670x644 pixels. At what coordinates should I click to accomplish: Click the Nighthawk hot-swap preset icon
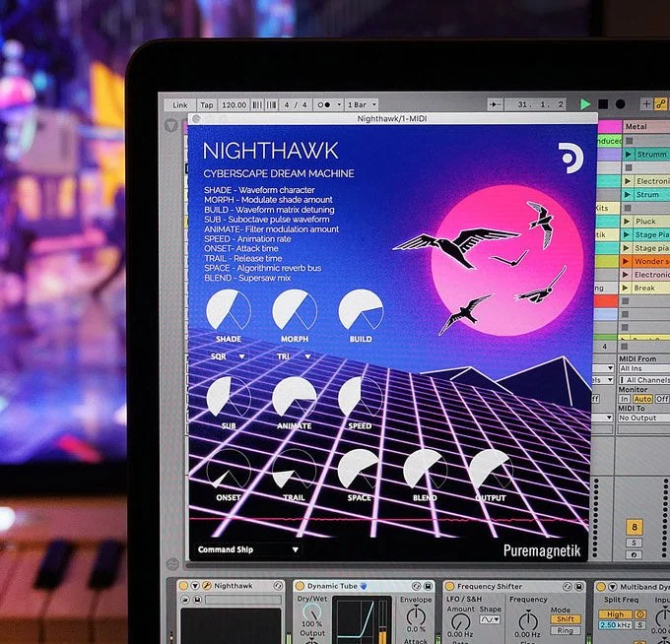click(x=278, y=586)
